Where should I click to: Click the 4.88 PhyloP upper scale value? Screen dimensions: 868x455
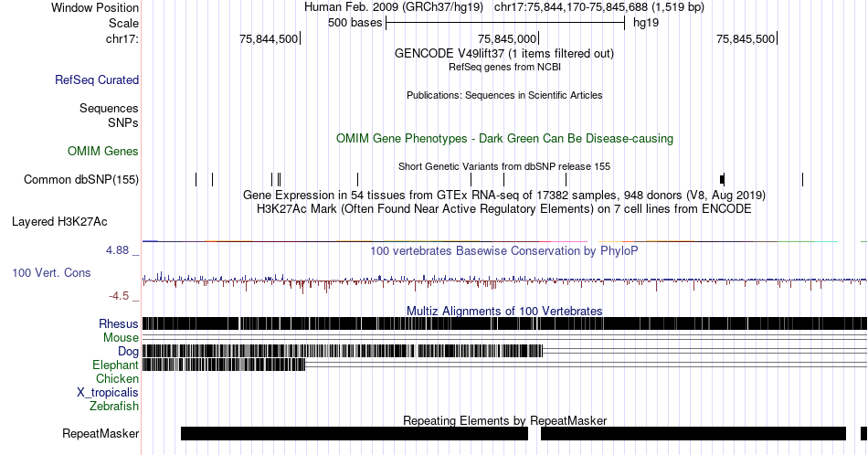point(117,250)
